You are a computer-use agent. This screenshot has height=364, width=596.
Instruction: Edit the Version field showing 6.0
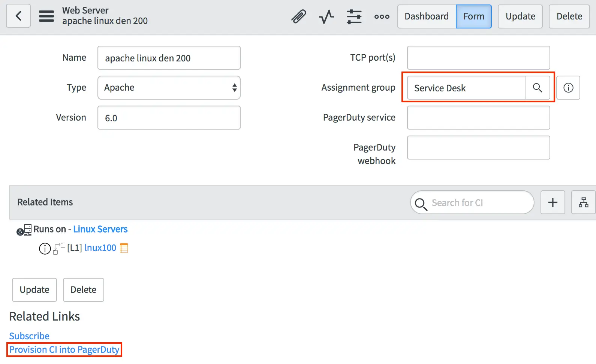click(169, 118)
